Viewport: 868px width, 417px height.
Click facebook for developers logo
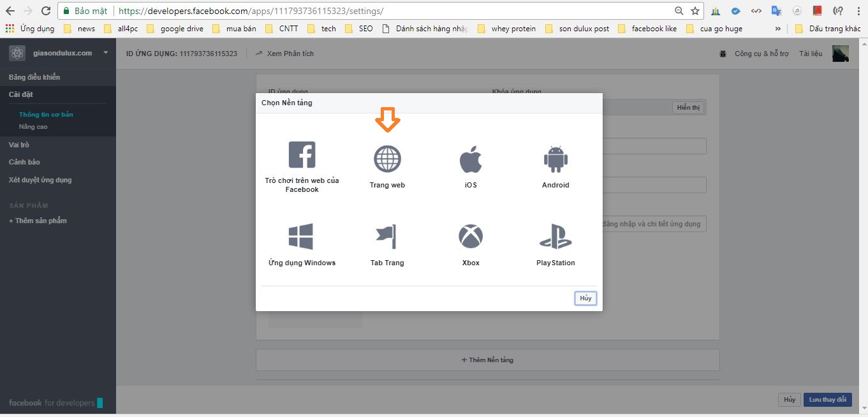[x=55, y=403]
